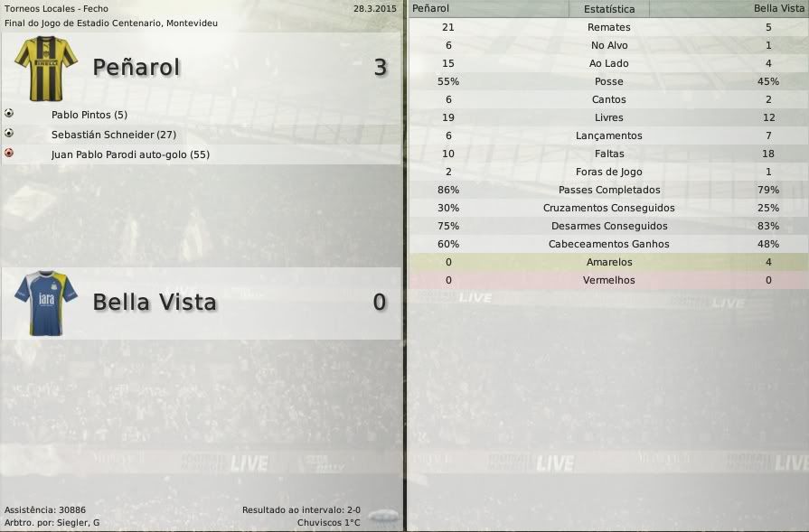The width and height of the screenshot is (809, 532).
Task: Select the Remates statistic row
Action: click(608, 27)
